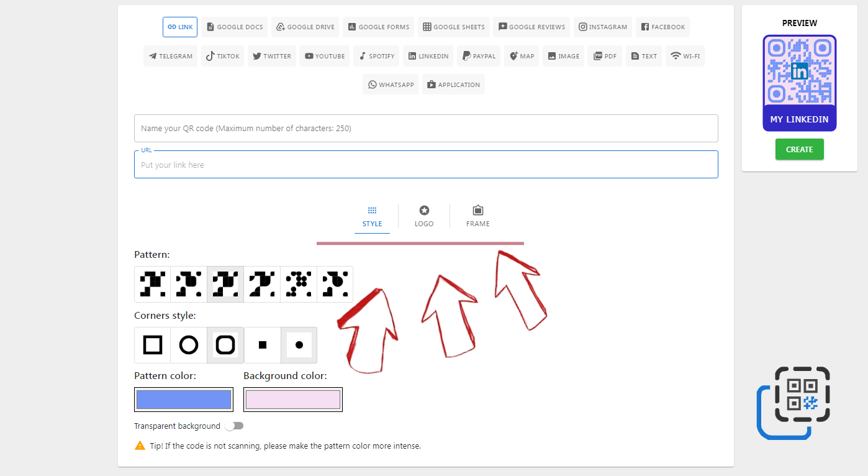Click the green Create button
This screenshot has height=476, width=868.
click(x=799, y=149)
